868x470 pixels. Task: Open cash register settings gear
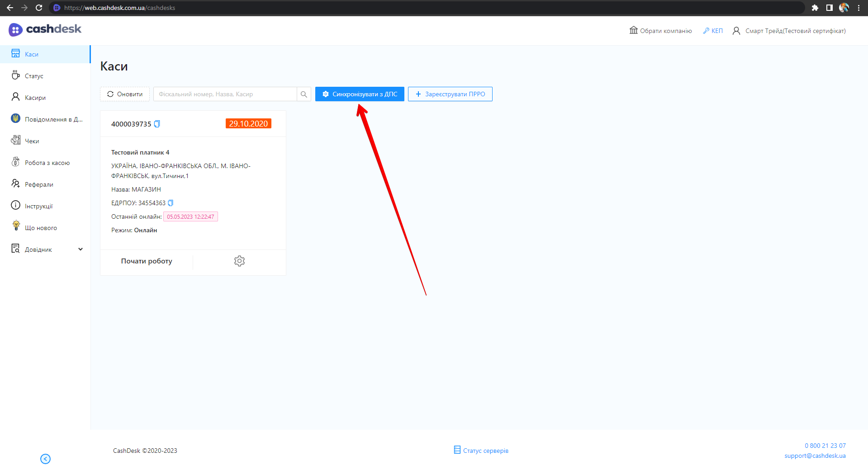[x=239, y=261]
